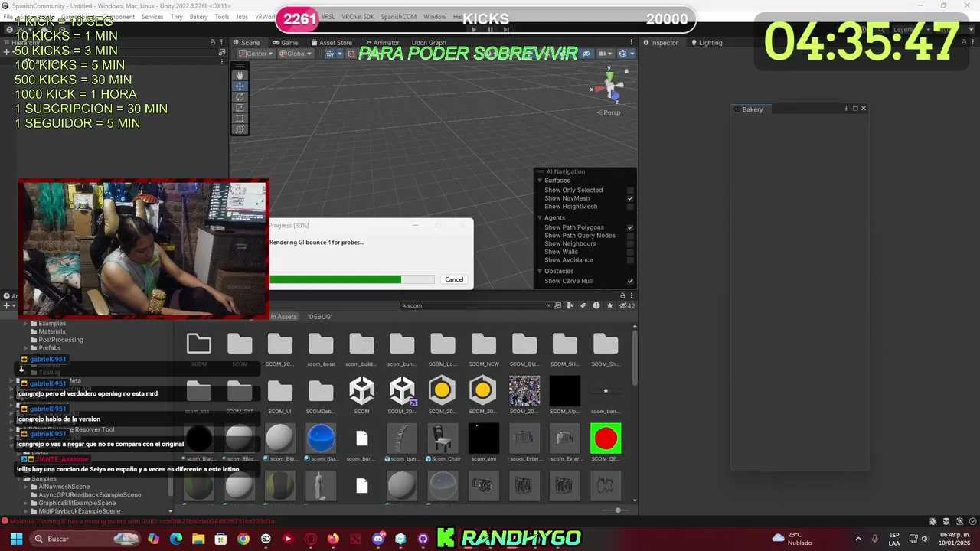Click Search by Import Log Type icon
Image resolution: width=980 pixels, height=551 pixels.
[x=596, y=305]
